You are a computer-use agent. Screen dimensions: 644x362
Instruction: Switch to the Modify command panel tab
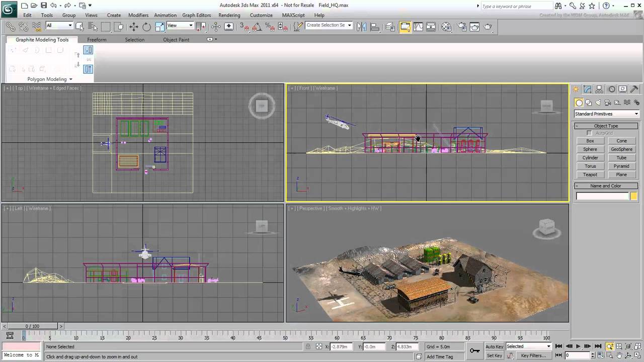tap(588, 89)
